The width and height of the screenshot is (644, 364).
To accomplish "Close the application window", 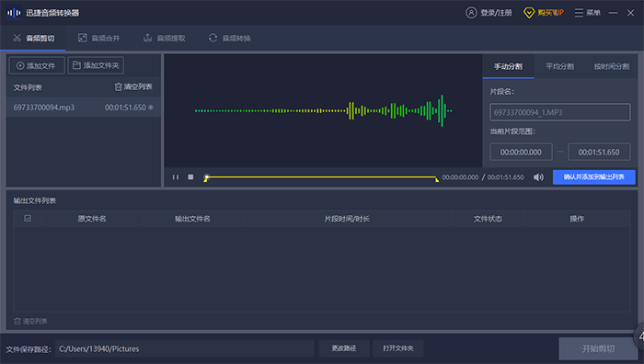I will coord(631,13).
